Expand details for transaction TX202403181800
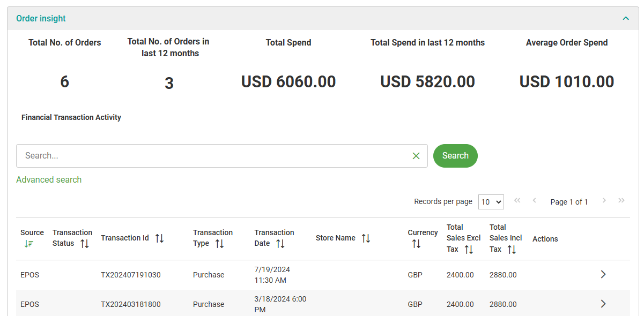Viewport: 644px width, 316px height. coord(603,304)
